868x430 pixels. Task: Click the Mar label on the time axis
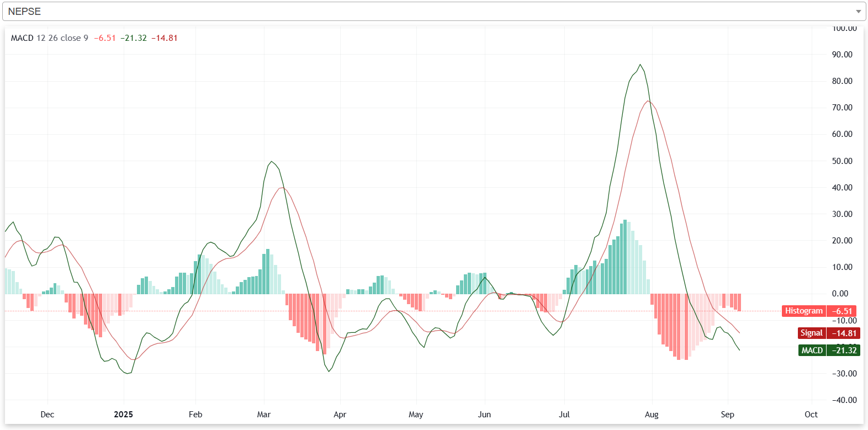[264, 415]
